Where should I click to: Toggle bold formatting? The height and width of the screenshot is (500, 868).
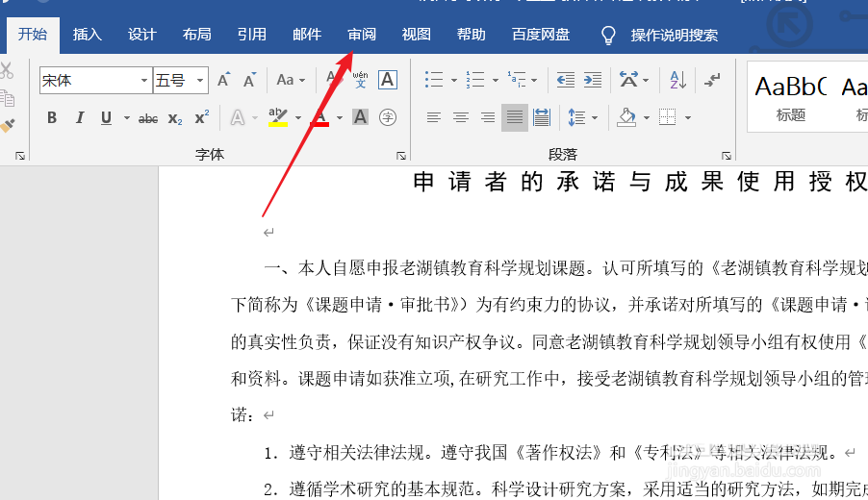point(52,117)
